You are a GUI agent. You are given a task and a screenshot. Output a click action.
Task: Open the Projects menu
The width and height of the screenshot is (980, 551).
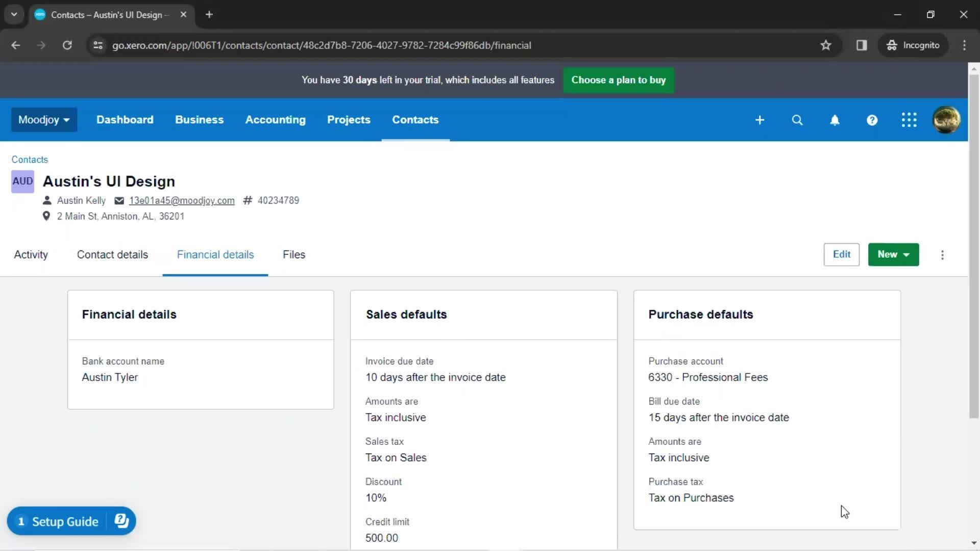tap(349, 120)
